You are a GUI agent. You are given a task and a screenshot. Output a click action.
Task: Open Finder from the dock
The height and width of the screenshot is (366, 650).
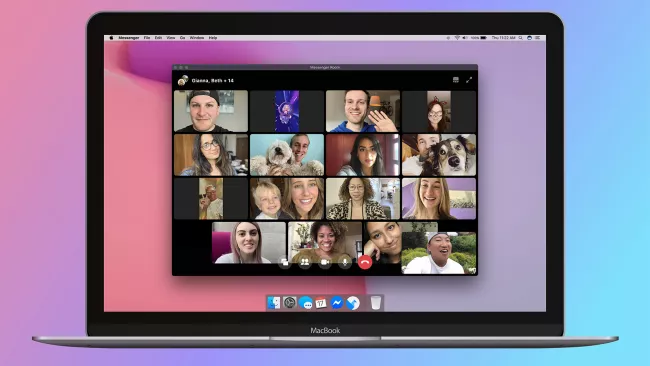point(274,303)
